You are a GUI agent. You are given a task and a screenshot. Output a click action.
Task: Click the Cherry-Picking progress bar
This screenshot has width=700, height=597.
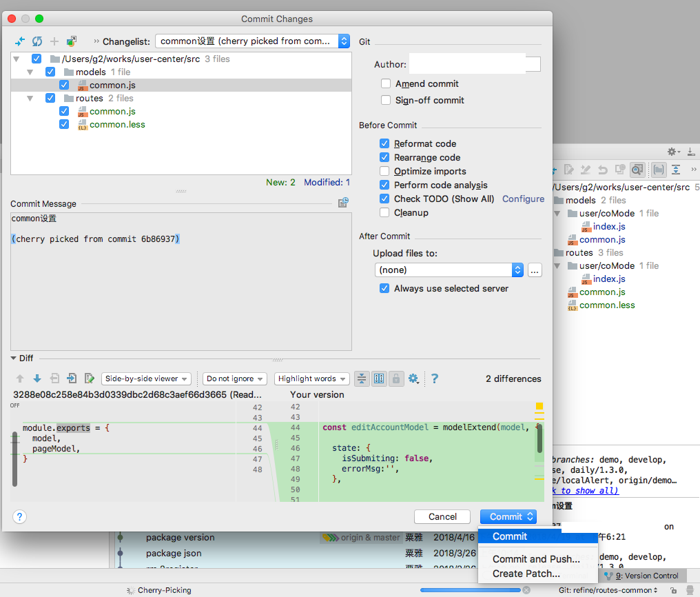[x=470, y=590]
